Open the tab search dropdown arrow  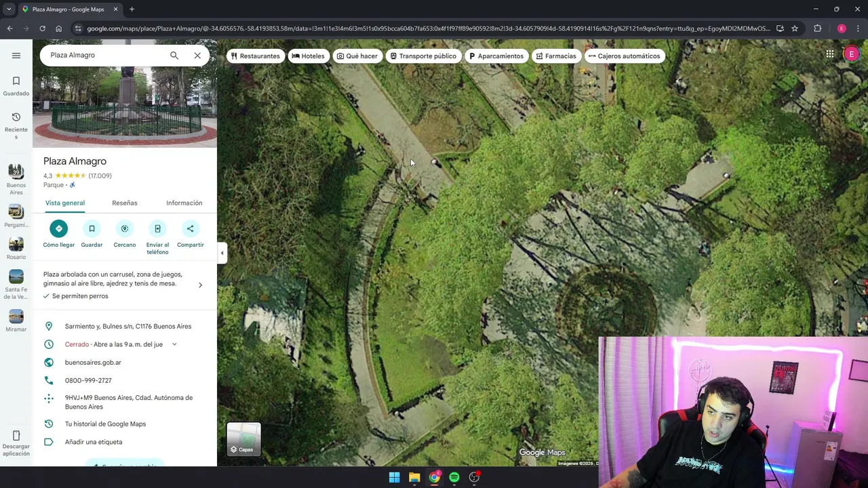pos(8,9)
